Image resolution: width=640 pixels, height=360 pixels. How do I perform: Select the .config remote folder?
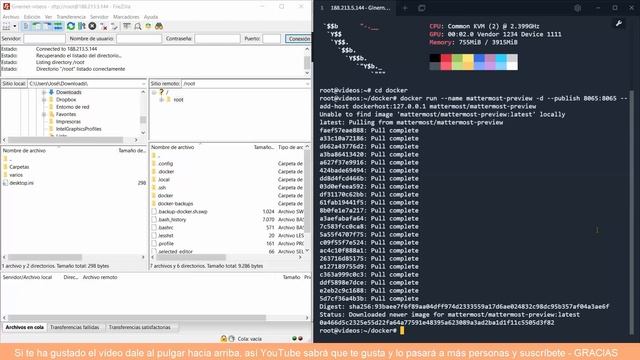tap(165, 164)
